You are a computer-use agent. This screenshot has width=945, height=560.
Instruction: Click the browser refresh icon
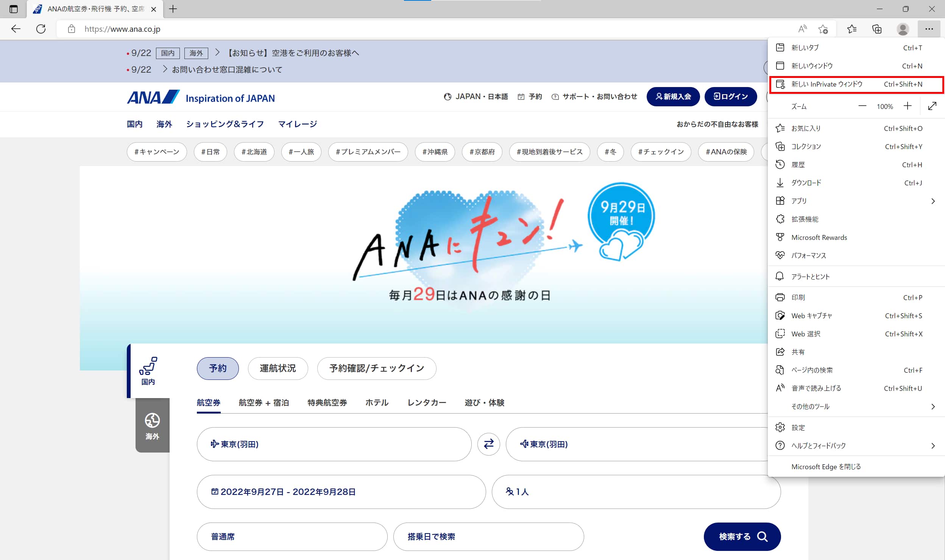tap(41, 29)
